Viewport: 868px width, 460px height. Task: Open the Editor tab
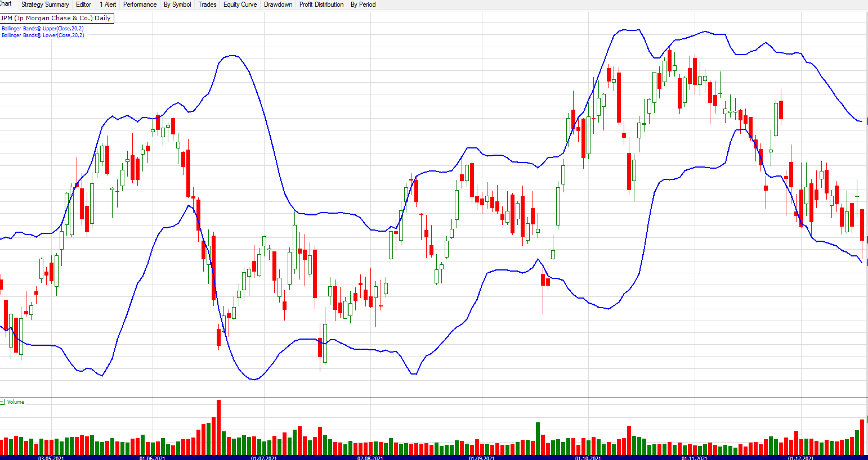coord(84,4)
